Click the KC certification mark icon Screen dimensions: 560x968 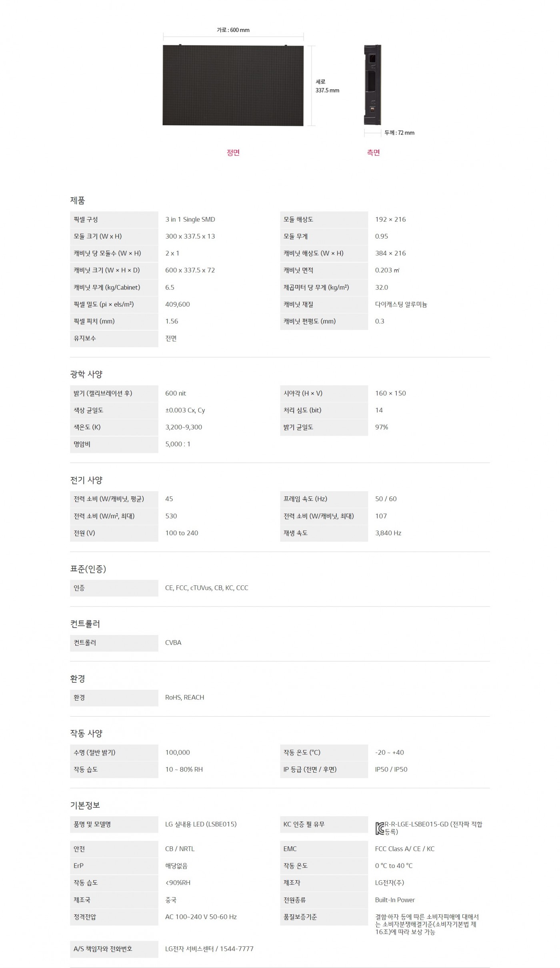point(380,828)
